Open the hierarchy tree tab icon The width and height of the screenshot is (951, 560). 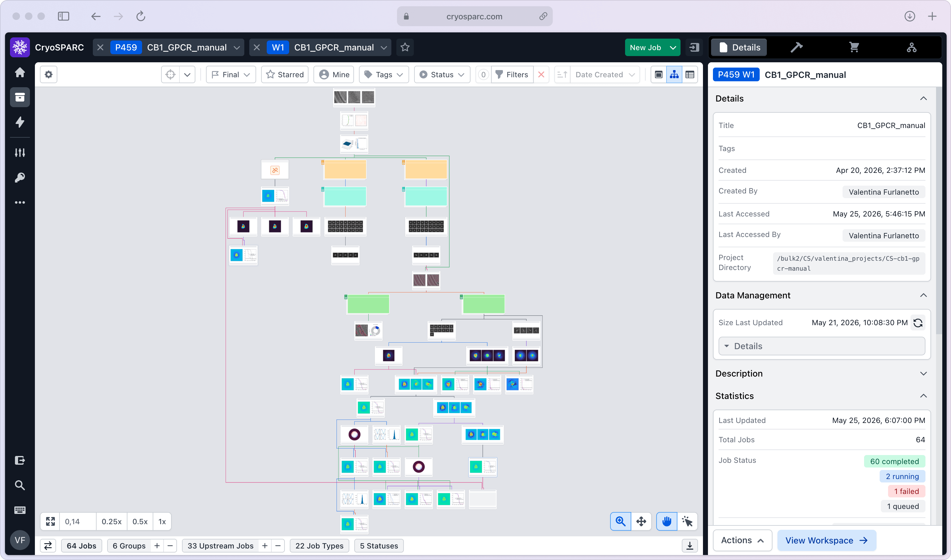[x=911, y=47]
